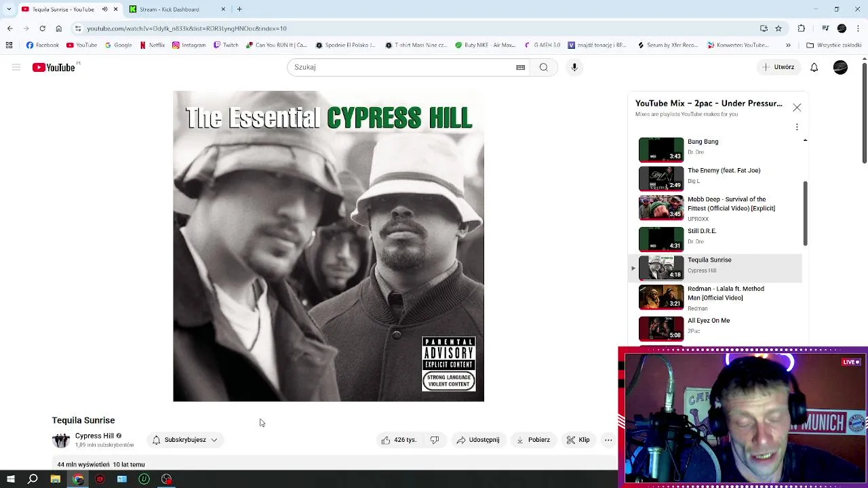Open the on-screen keyboard in search box
868x488 pixels.
(x=520, y=67)
